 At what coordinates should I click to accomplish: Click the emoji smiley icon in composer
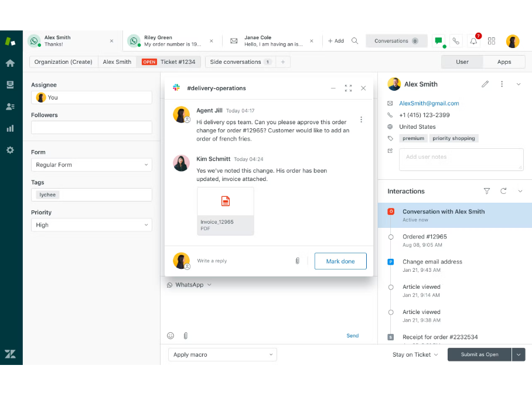pos(170,336)
